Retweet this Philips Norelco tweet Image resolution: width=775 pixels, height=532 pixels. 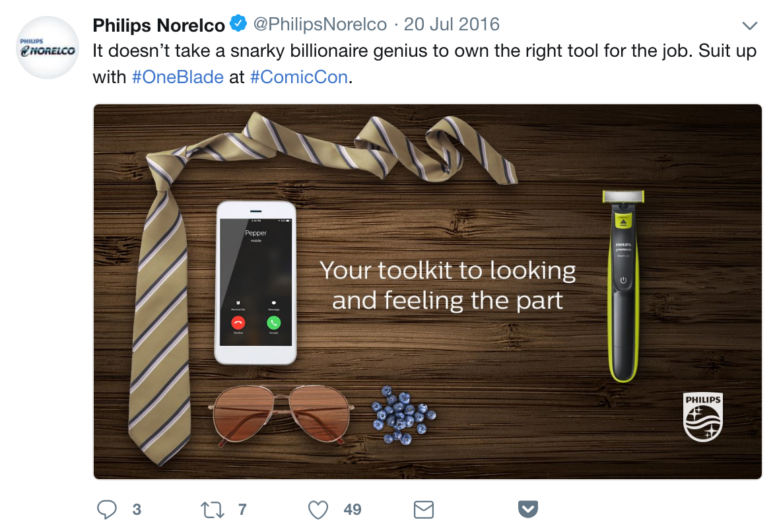click(213, 510)
